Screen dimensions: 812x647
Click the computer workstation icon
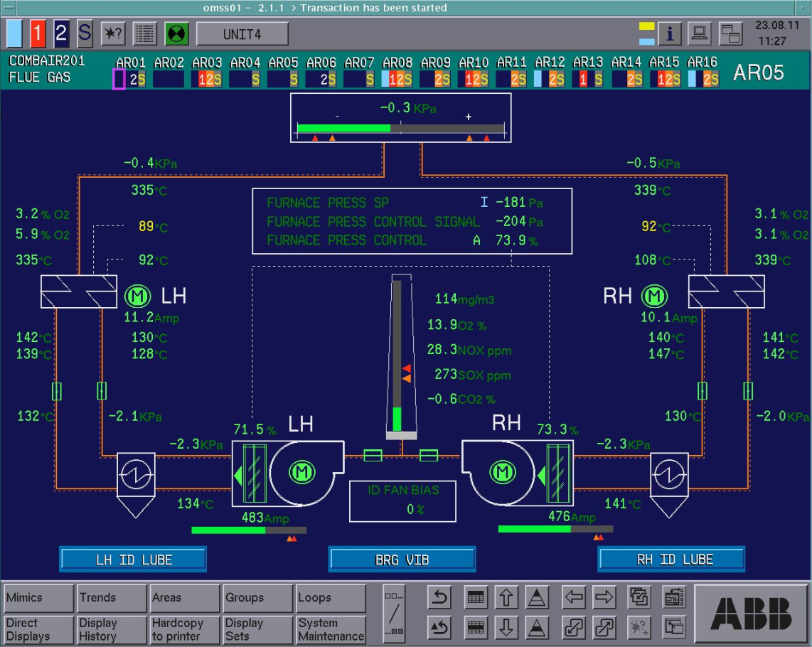pyautogui.click(x=700, y=33)
